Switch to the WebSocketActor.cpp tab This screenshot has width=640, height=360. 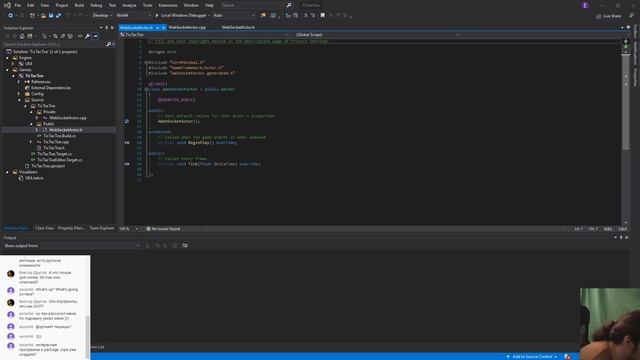pyautogui.click(x=187, y=28)
